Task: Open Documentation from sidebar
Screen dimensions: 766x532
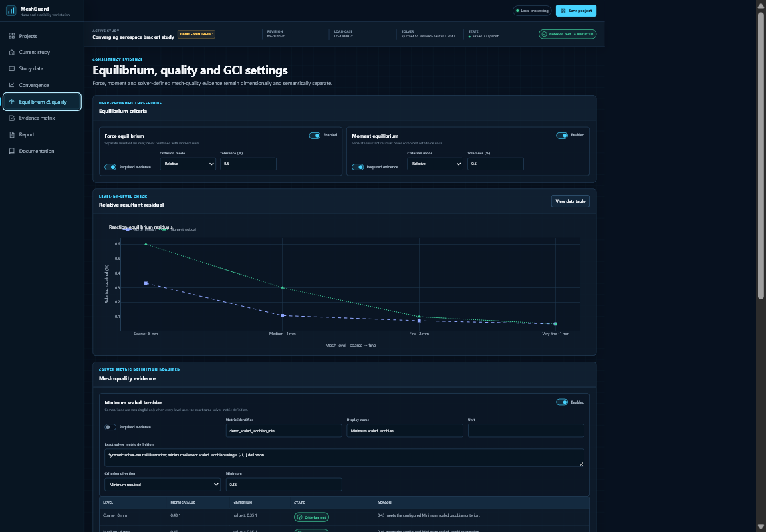Action: (42, 151)
